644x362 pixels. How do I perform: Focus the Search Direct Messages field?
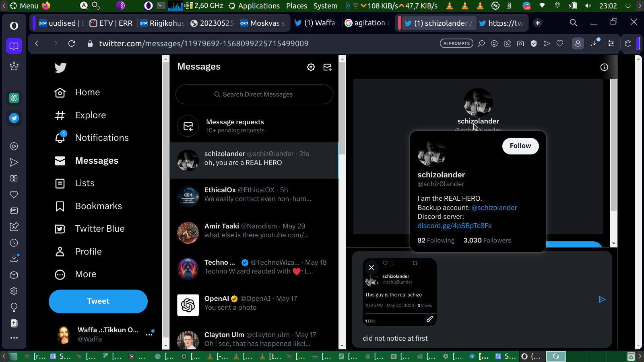coord(254,95)
